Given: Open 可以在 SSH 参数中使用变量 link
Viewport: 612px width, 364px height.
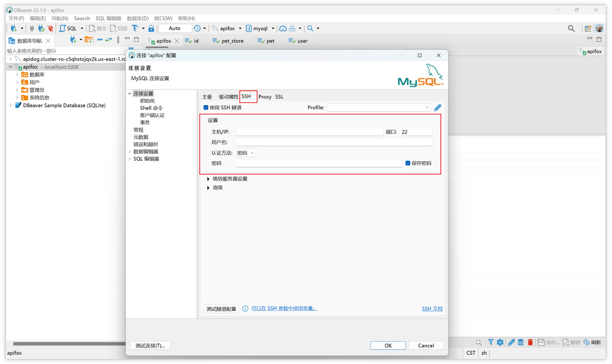Looking at the screenshot, I should click(284, 309).
